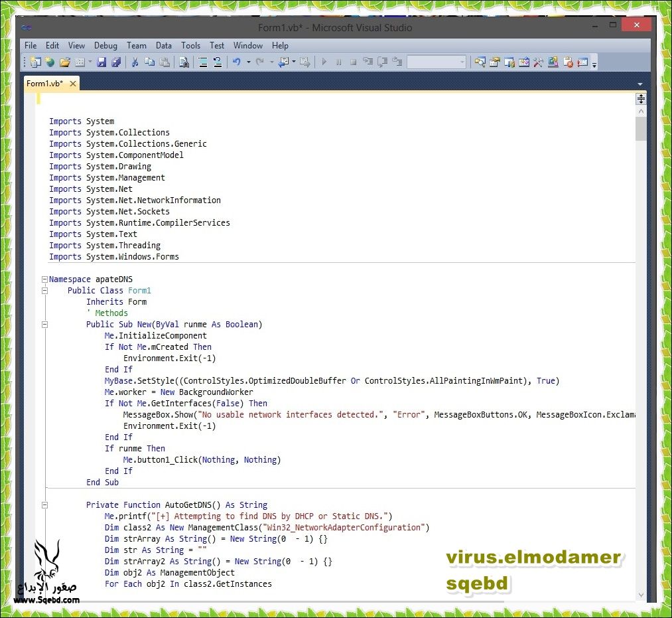Close the Form1.vb tab
The width and height of the screenshot is (672, 618).
[x=73, y=84]
